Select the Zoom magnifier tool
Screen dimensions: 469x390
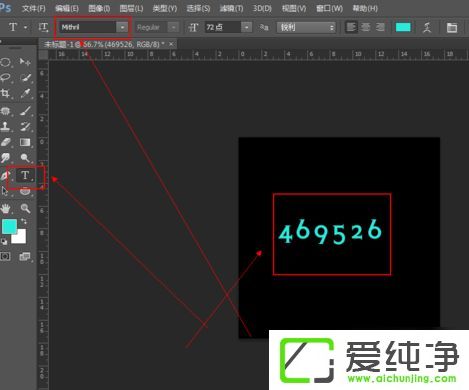(25, 209)
